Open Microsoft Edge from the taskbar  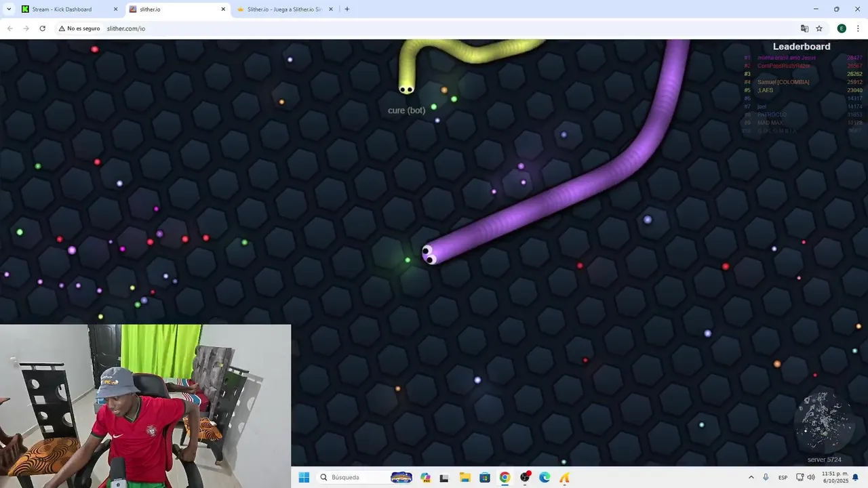point(545,477)
